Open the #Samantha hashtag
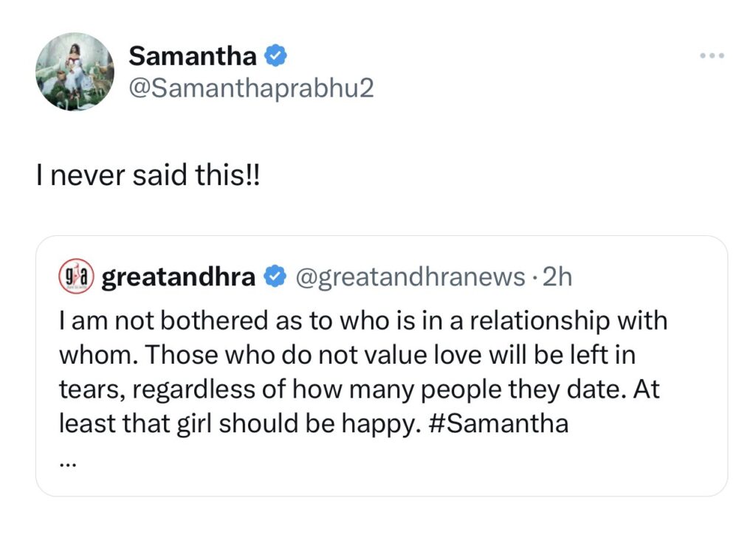The height and width of the screenshot is (537, 756). point(499,425)
